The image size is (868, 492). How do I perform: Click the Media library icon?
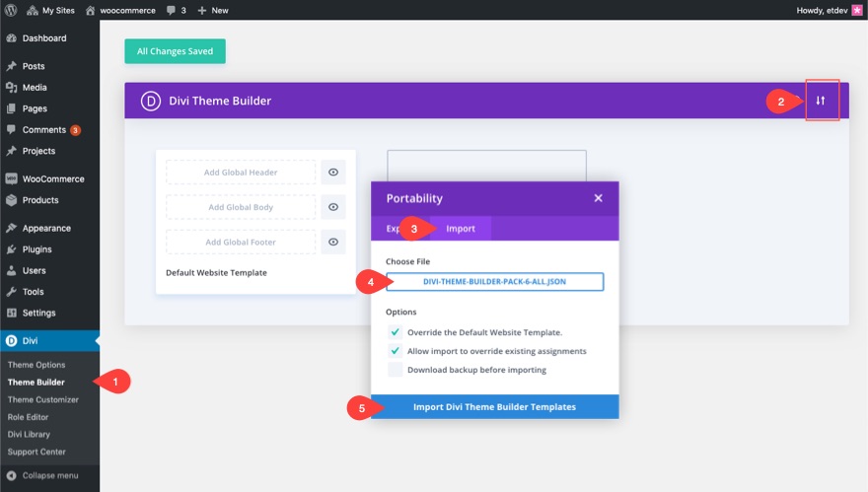point(11,88)
